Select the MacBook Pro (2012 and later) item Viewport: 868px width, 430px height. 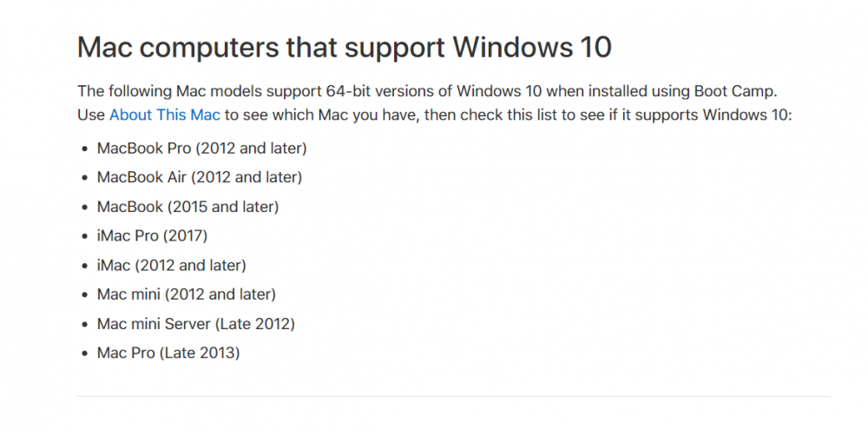point(201,149)
